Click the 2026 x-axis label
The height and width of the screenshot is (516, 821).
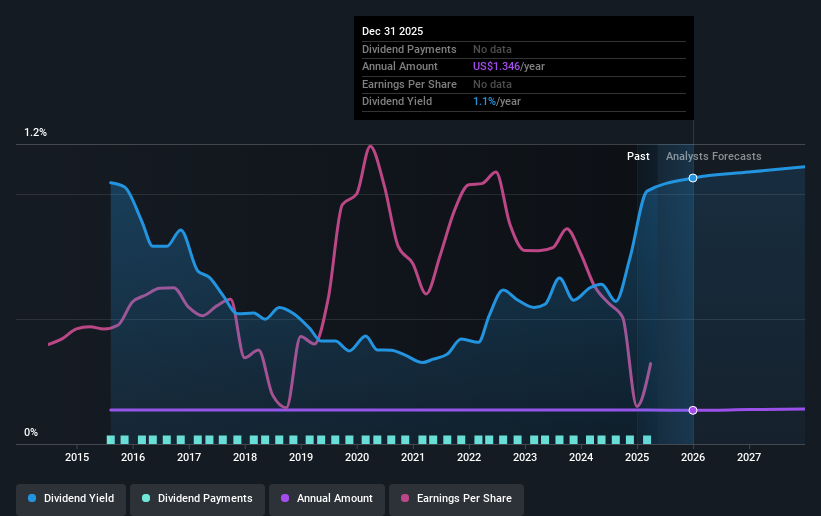693,457
